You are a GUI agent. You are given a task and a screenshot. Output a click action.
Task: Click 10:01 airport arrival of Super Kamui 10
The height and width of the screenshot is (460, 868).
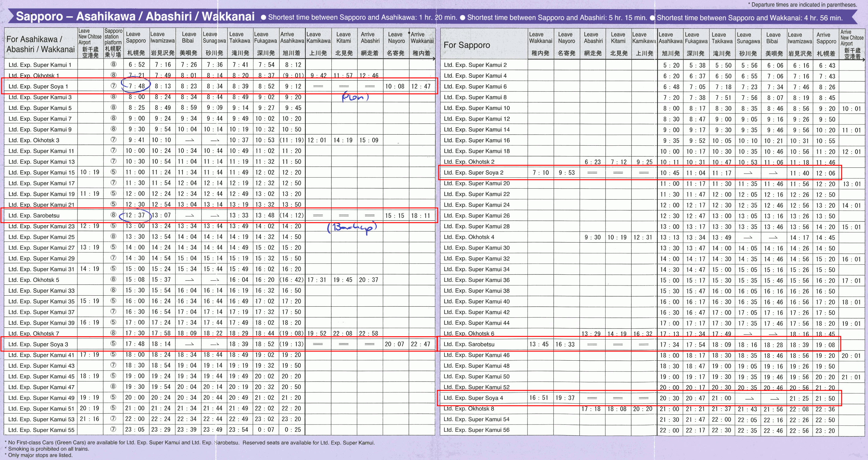(851, 109)
